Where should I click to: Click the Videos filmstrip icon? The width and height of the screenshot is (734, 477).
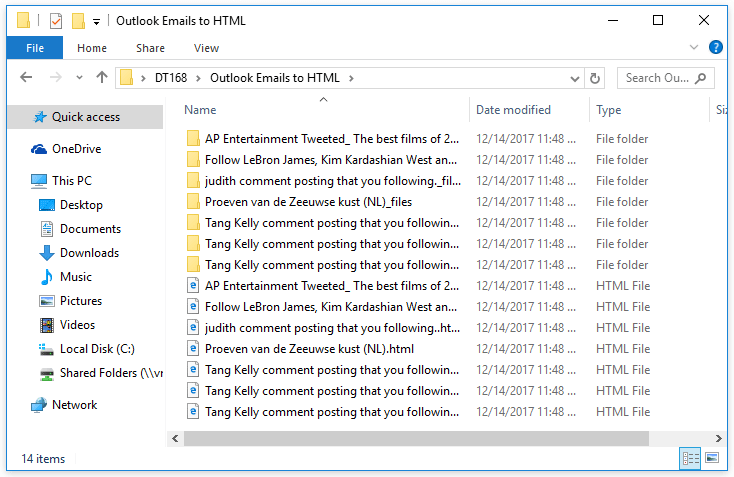[x=46, y=324]
